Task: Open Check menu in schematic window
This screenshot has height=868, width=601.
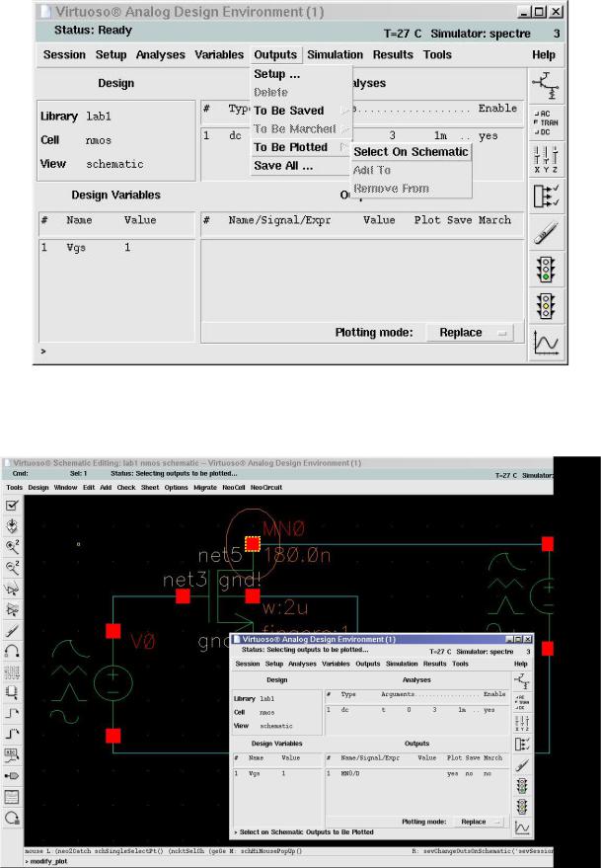Action: click(125, 488)
